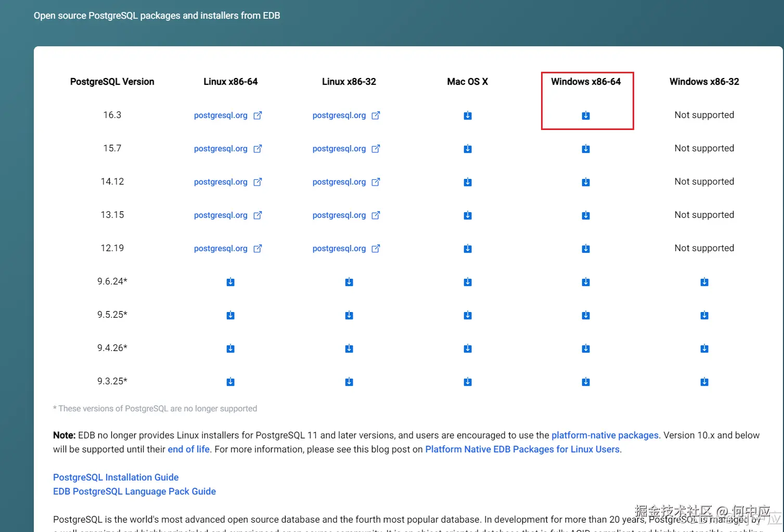This screenshot has height=532, width=784.
Task: Download PostgreSQL 16.3 for Windows x86-64
Action: (586, 115)
